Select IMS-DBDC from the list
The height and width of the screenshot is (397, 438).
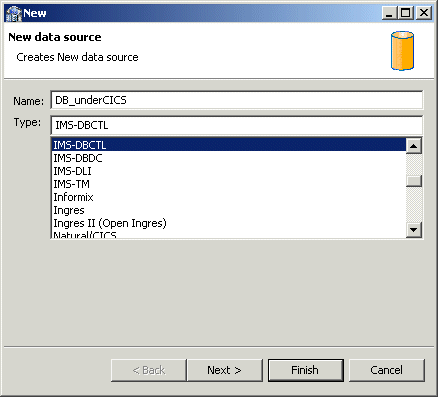[x=229, y=158]
